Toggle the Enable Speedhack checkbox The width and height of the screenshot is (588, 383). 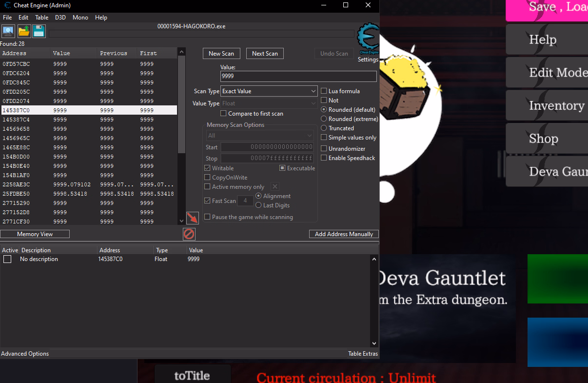324,158
